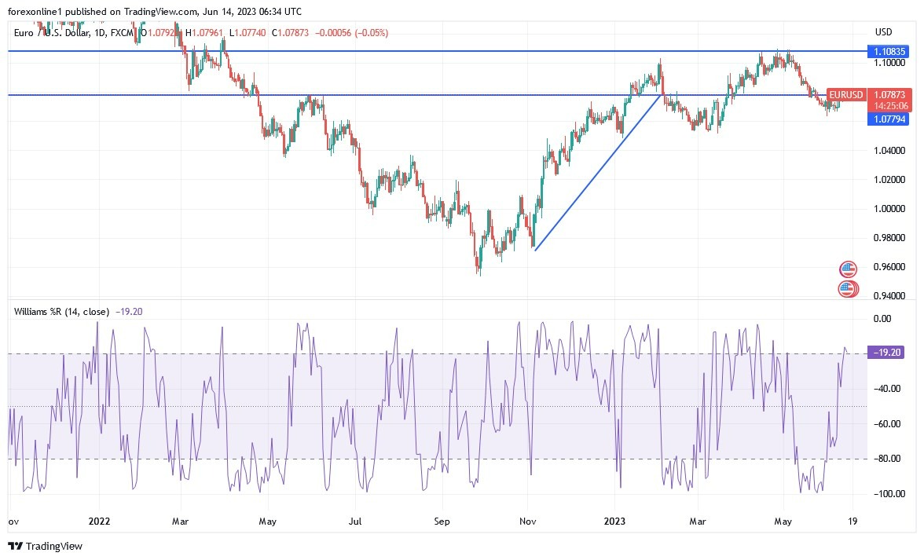Open the 1D interval selector in the legend

click(x=99, y=35)
